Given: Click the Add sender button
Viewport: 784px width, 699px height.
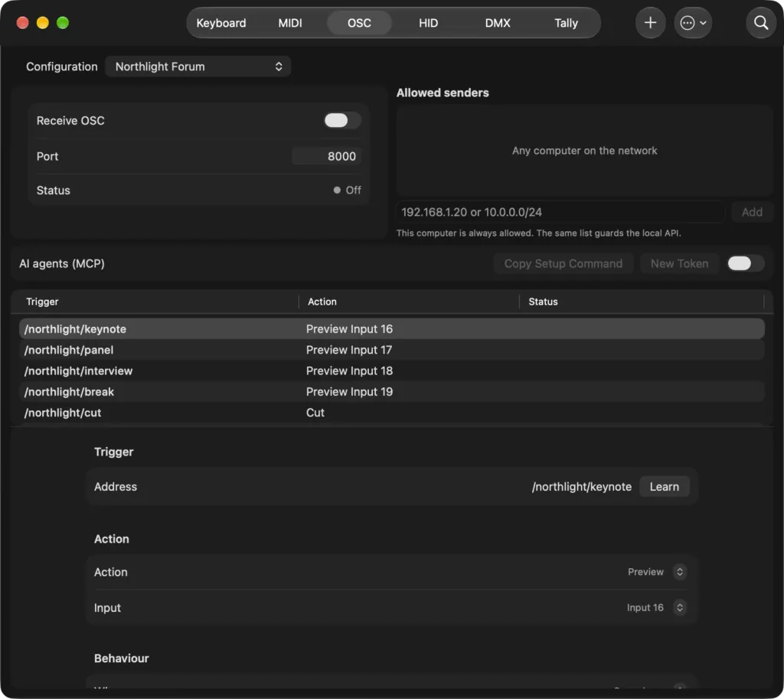Looking at the screenshot, I should click(752, 212).
